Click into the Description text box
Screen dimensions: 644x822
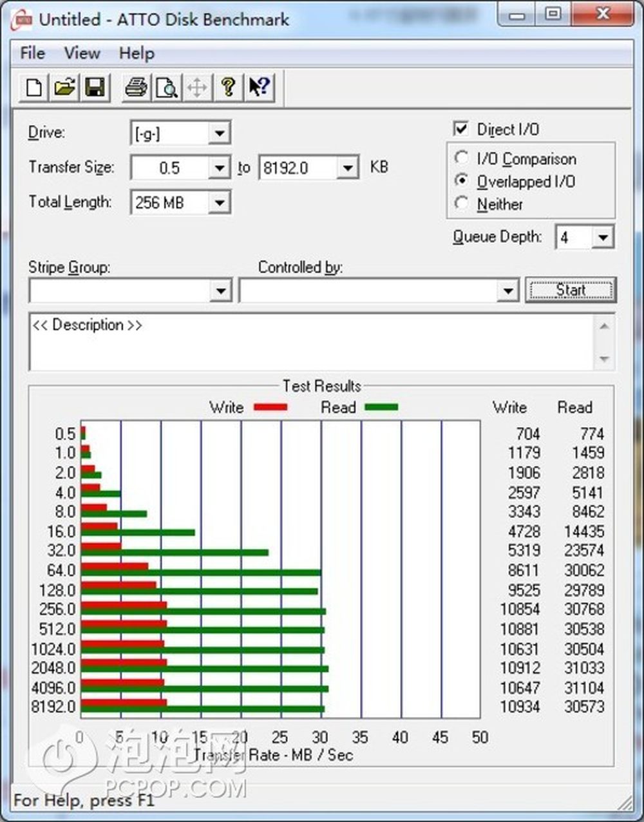tap(311, 341)
